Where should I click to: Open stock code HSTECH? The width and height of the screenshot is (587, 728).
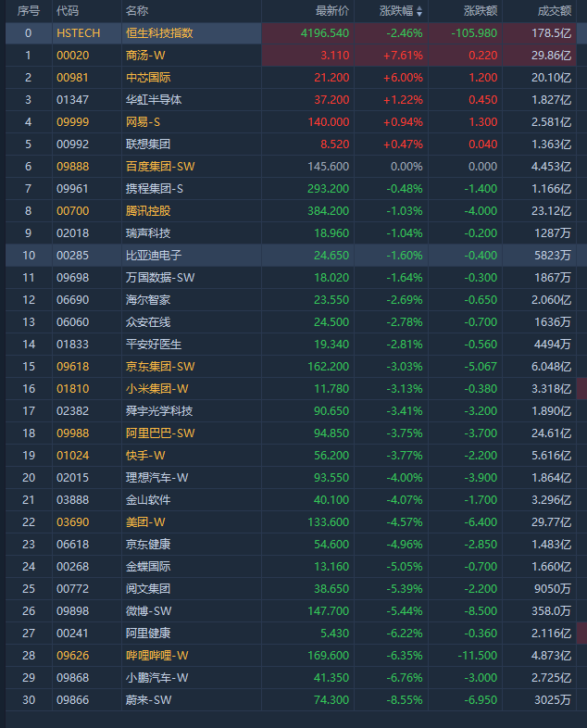click(79, 33)
